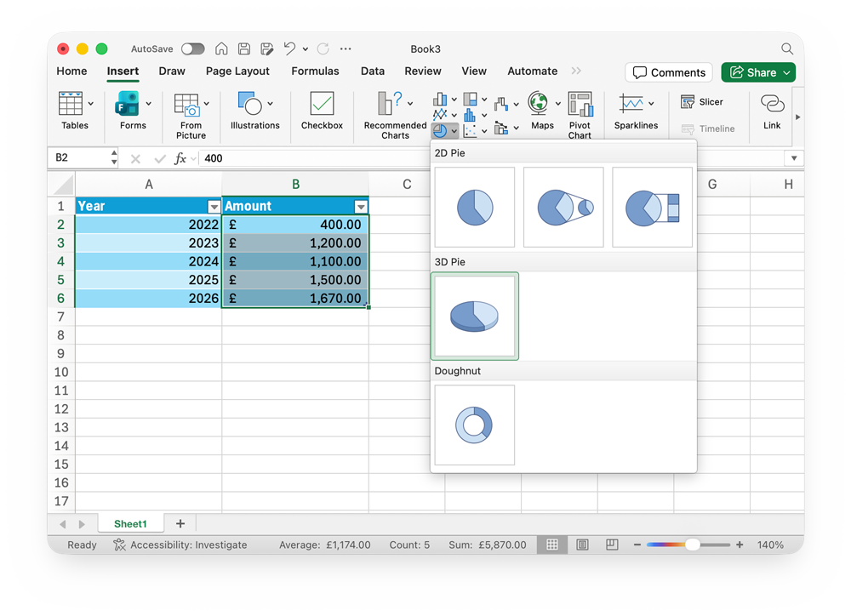
Task: Click the Name Box showing B2
Action: tap(80, 158)
